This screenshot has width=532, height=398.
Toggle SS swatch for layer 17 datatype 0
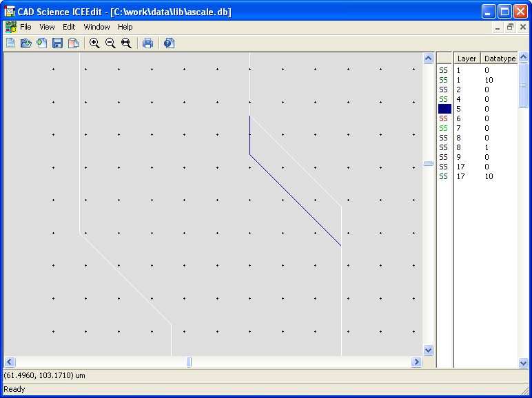(x=444, y=167)
